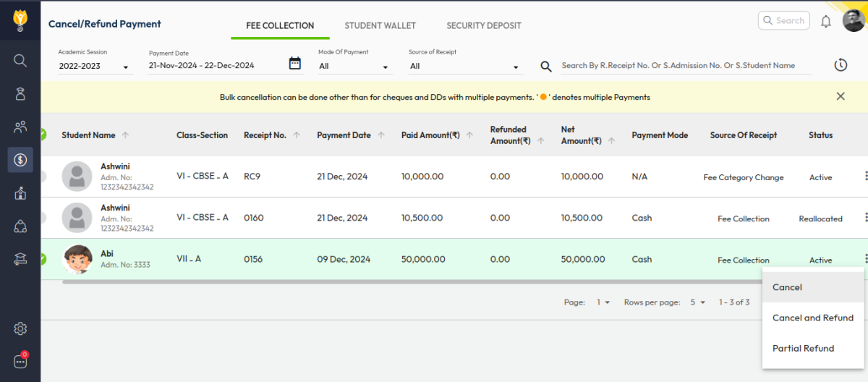Uncheck the checkbox for Abi's row
The image size is (868, 382).
[x=43, y=259]
